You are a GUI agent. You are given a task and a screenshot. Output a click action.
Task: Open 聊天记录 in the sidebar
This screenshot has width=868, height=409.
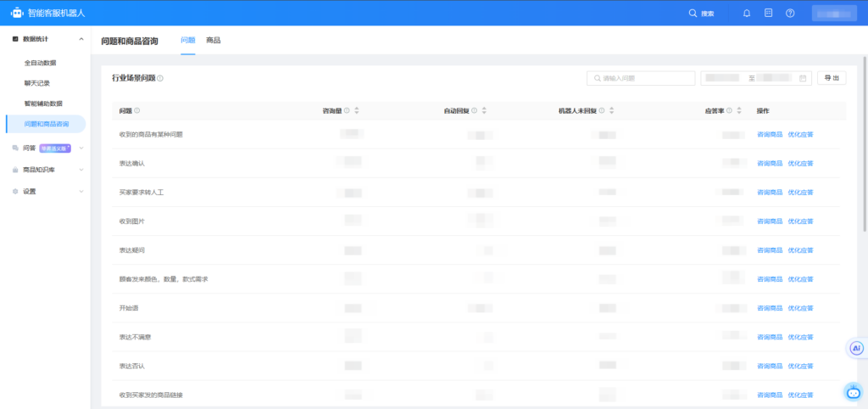[x=37, y=83]
